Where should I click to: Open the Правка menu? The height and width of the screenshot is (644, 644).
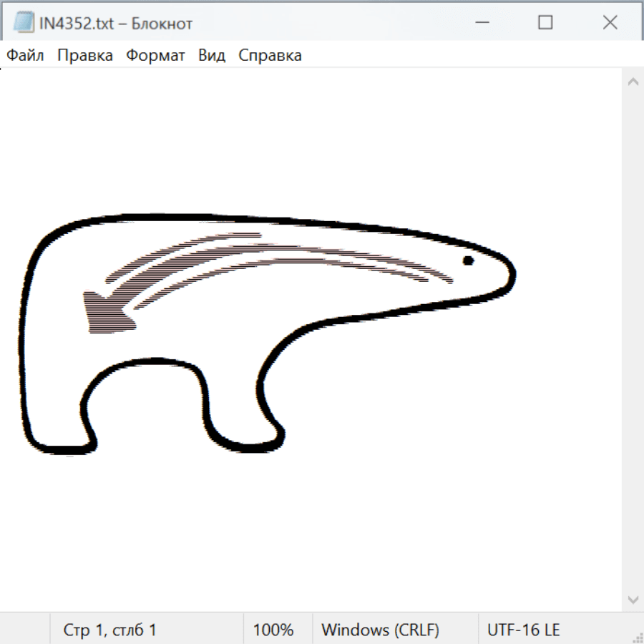tap(85, 56)
